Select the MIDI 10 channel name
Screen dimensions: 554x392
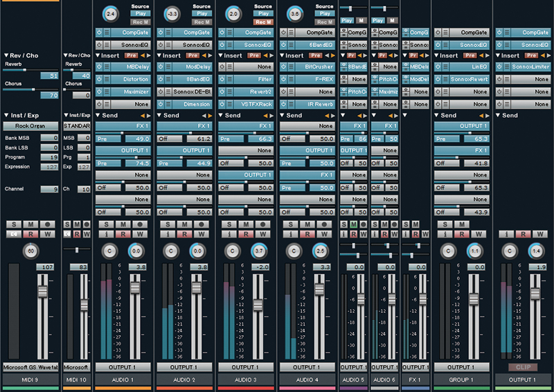pyautogui.click(x=77, y=380)
